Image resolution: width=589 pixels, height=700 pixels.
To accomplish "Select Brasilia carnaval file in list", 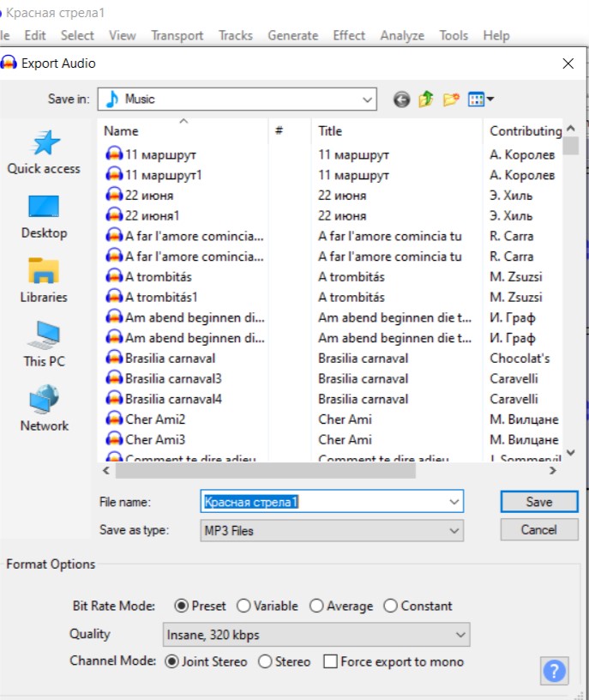I will 170,359.
